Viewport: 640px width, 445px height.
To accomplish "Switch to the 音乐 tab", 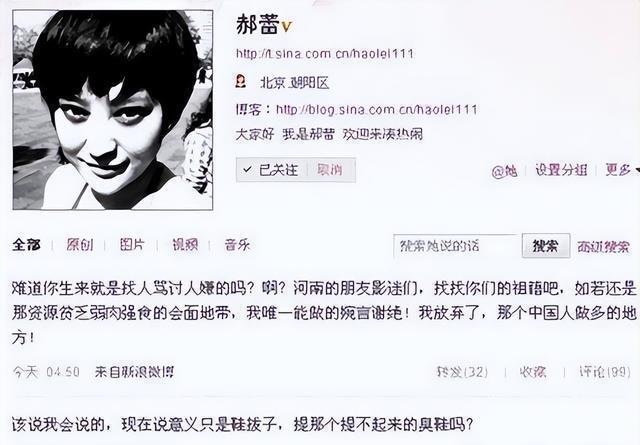I will coord(237,245).
